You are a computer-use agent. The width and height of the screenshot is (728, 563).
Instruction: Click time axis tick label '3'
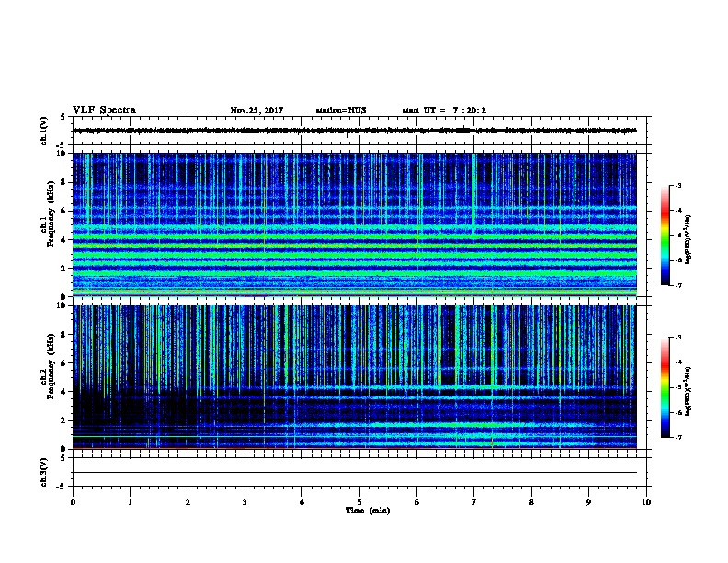pos(245,501)
